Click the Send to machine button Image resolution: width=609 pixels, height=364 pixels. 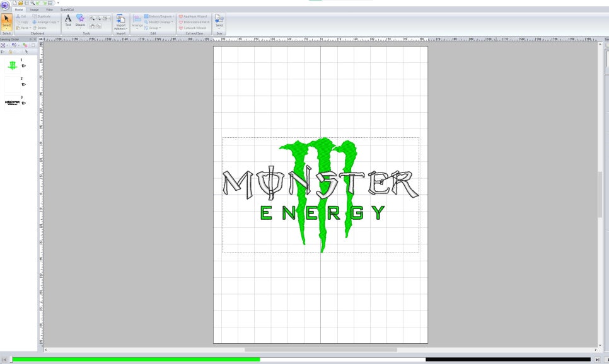[219, 22]
